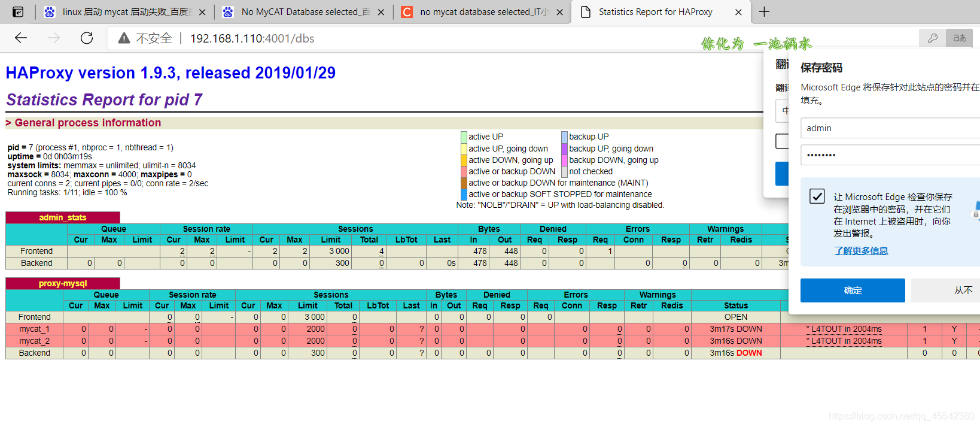980x427 pixels.
Task: Click the saved password field
Action: (890, 155)
